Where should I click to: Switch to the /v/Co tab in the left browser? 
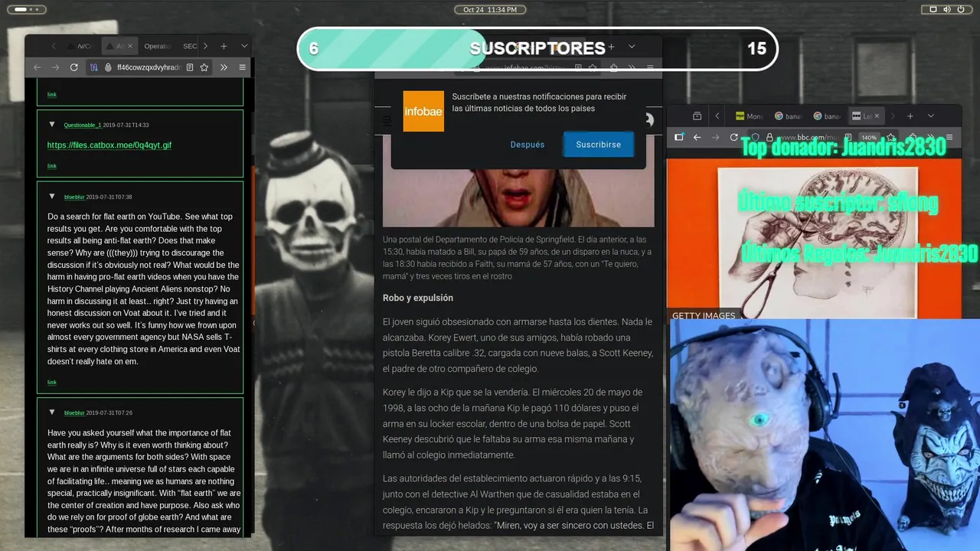pos(81,46)
